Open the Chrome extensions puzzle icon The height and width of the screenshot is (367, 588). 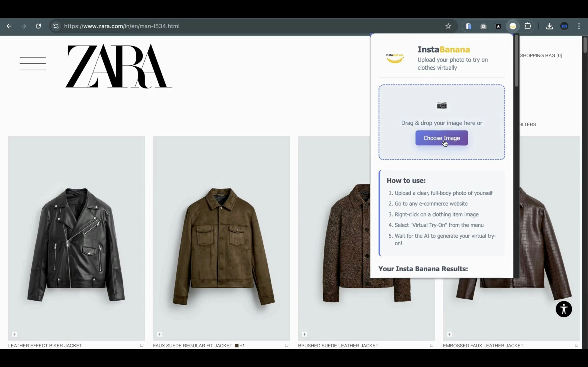(528, 26)
